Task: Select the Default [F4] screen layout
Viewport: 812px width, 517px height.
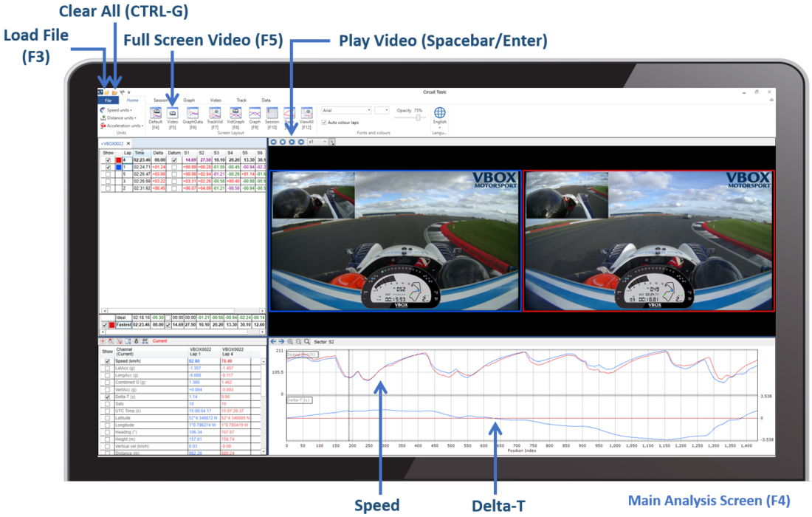Action: [x=155, y=118]
